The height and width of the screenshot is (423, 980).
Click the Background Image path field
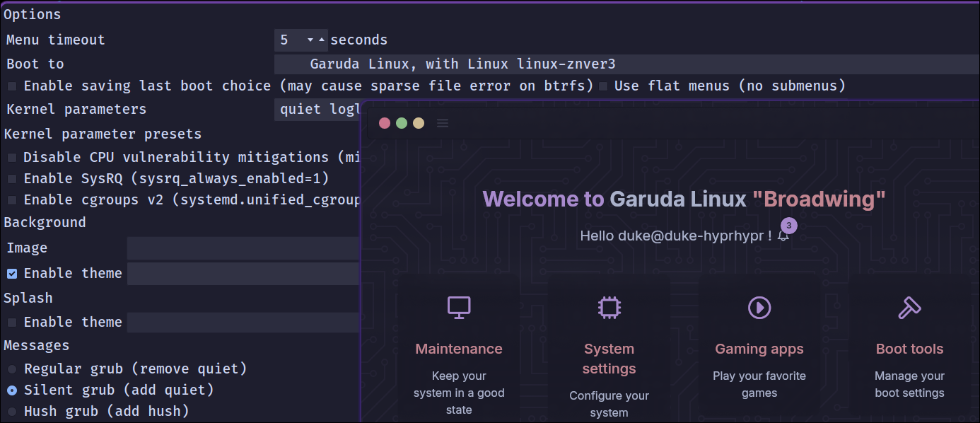click(x=243, y=248)
